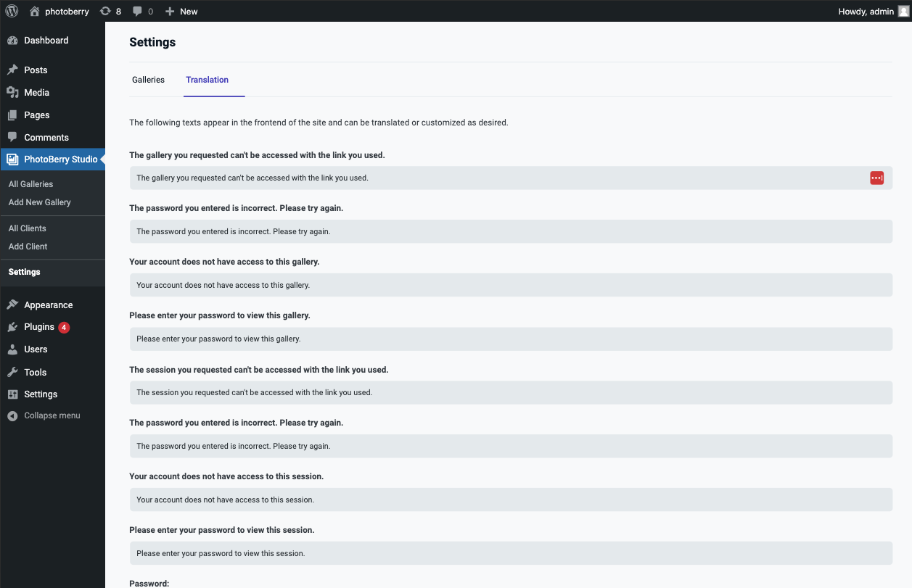Click the updates icon showing 8
Image resolution: width=912 pixels, height=588 pixels.
[106, 11]
